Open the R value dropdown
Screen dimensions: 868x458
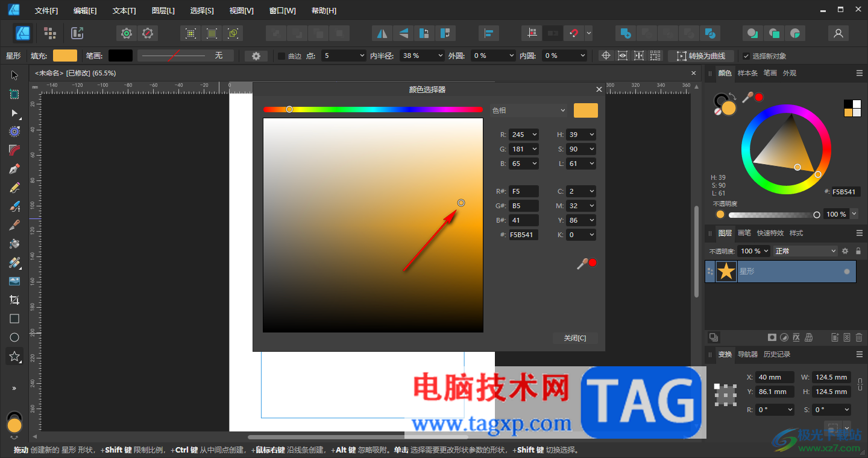point(535,135)
